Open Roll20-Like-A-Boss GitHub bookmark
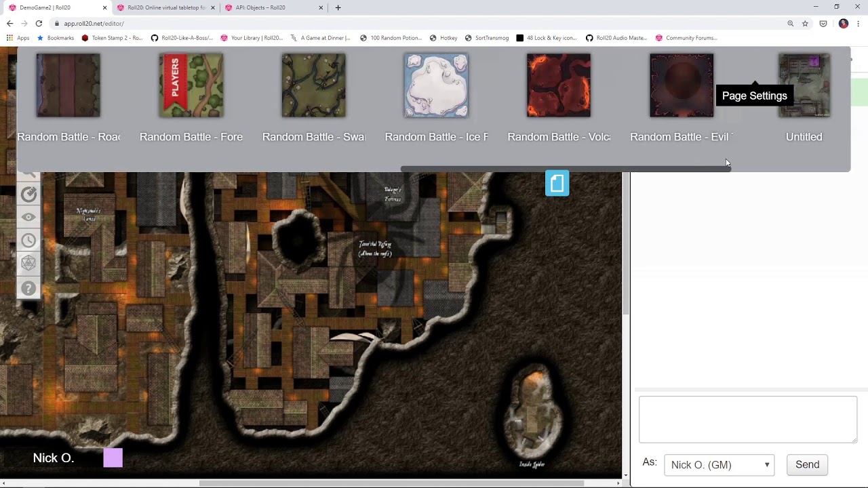868x488 pixels. pos(182,38)
